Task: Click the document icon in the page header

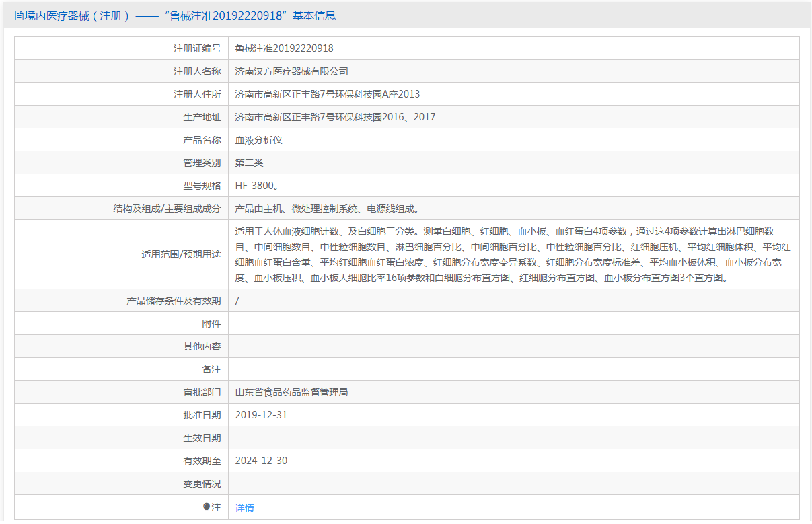Action: pyautogui.click(x=19, y=15)
